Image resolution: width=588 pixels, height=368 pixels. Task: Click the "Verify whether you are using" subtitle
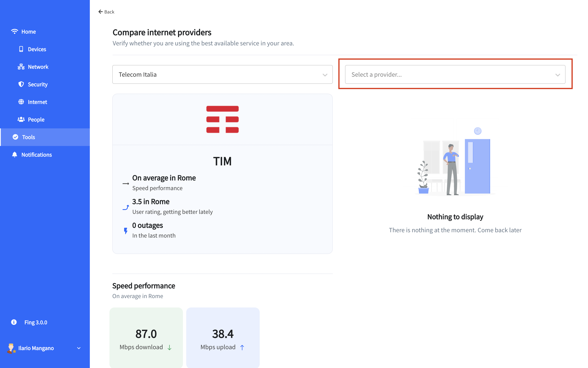tap(203, 43)
